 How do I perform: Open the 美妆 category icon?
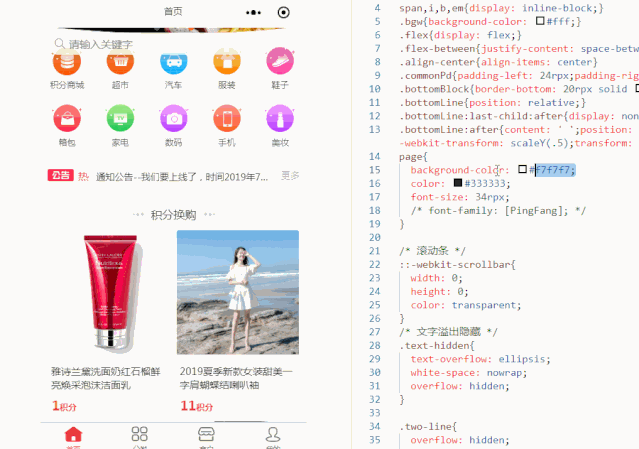[280, 119]
